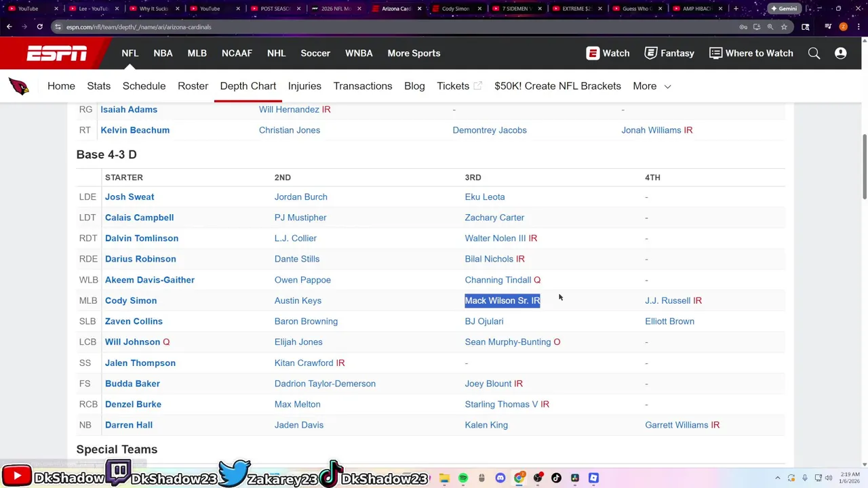Open a new browser tab
Image resolution: width=868 pixels, height=488 pixels.
pos(736,9)
